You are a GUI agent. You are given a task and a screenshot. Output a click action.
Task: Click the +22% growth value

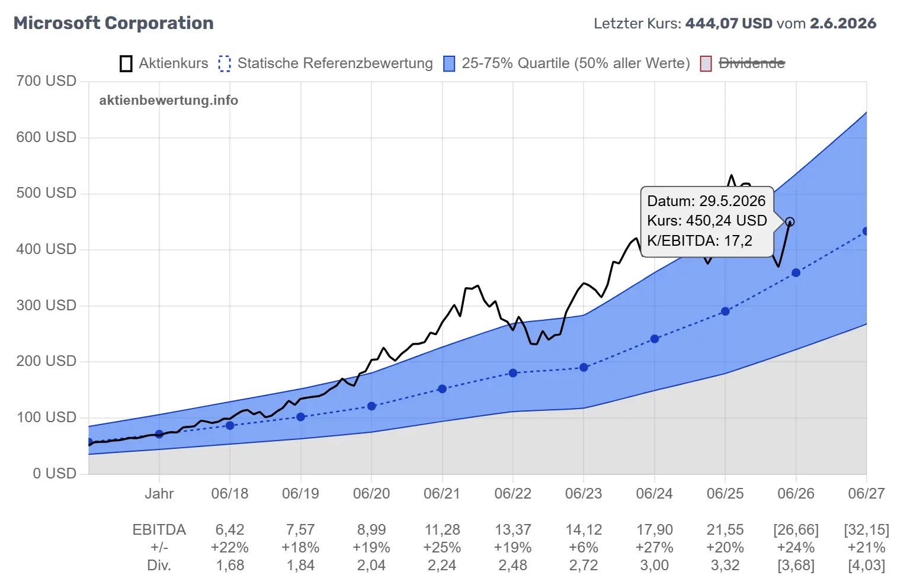pyautogui.click(x=230, y=548)
